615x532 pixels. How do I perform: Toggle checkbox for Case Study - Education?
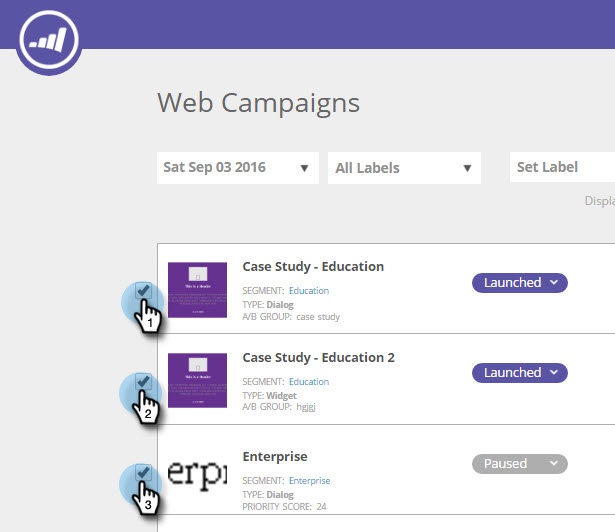pyautogui.click(x=143, y=290)
